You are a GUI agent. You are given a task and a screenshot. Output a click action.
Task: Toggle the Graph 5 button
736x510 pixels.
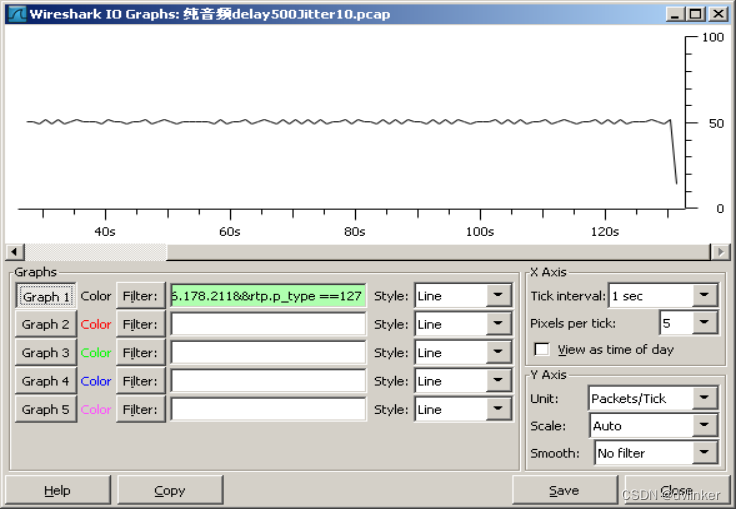pyautogui.click(x=46, y=409)
